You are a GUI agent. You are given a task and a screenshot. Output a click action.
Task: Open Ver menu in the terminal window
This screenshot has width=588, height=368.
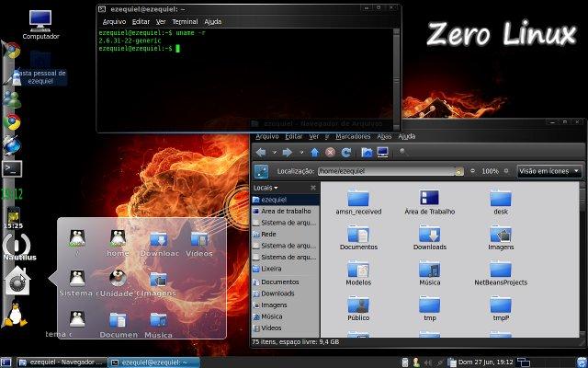coord(161,22)
